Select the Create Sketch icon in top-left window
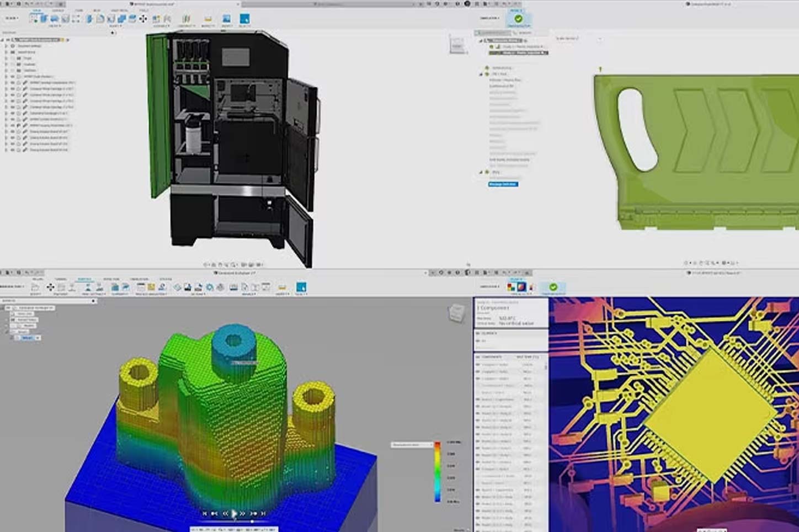Viewport: 799px width, 532px height. 34,18
